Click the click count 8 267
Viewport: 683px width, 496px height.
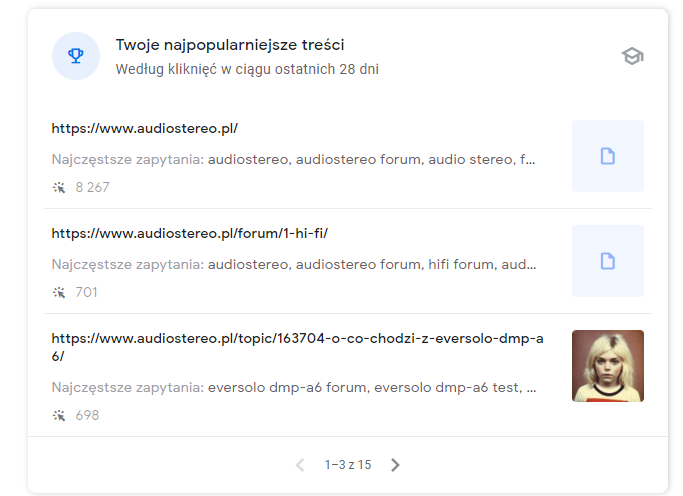[92, 187]
